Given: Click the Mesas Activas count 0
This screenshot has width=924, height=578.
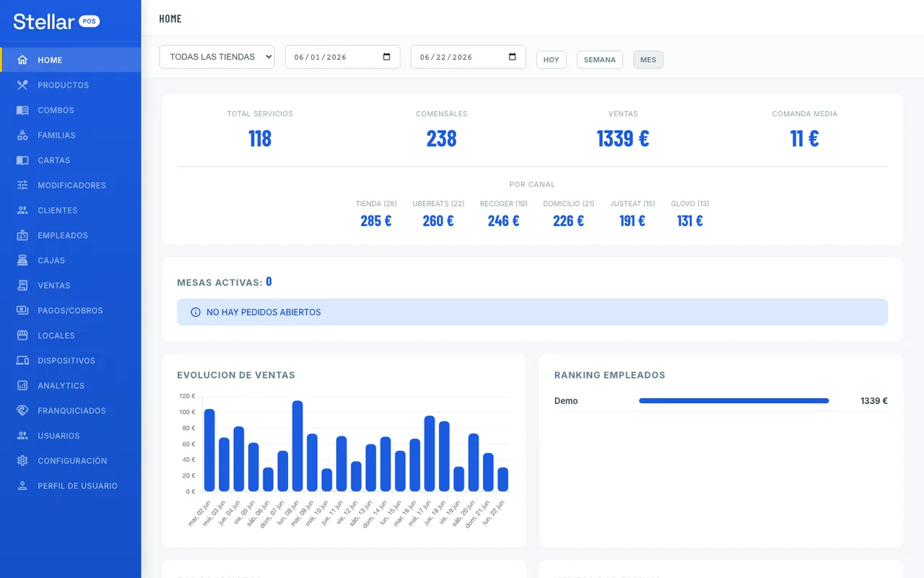Looking at the screenshot, I should click(269, 282).
